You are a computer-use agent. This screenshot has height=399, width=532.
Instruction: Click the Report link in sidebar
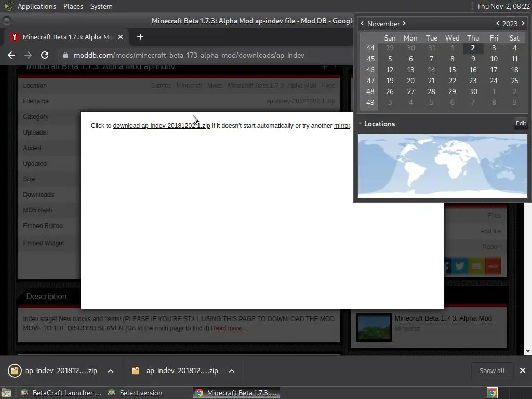tap(491, 246)
